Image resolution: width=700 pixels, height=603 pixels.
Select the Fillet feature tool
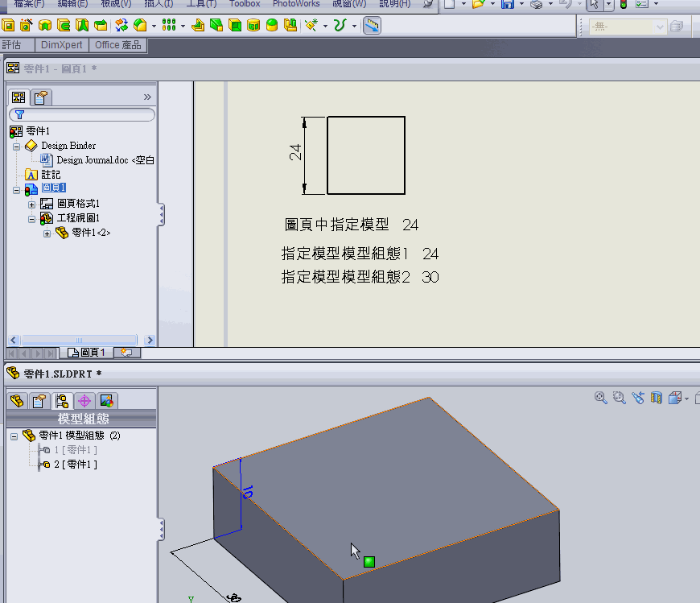click(x=140, y=26)
